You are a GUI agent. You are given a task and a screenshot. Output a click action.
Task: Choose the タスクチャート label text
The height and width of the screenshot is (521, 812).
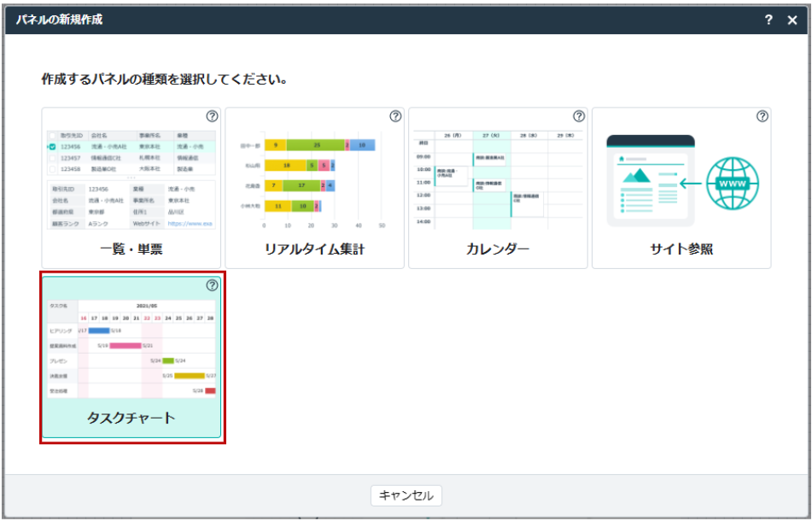pos(131,418)
